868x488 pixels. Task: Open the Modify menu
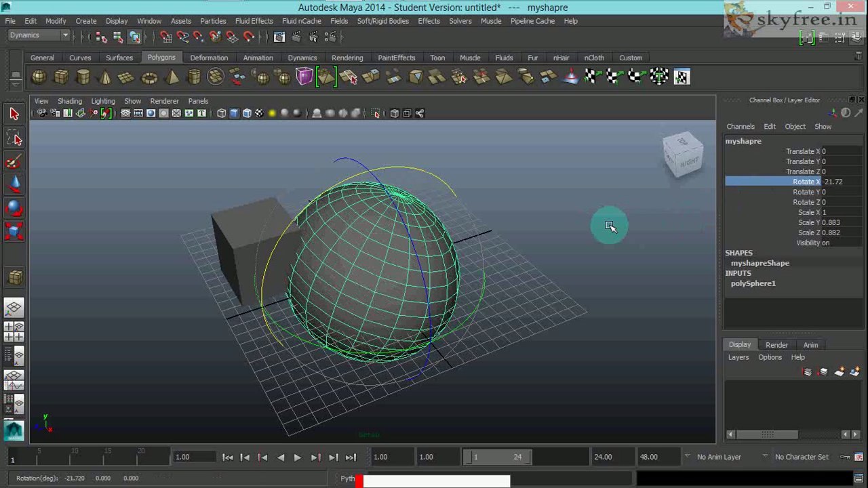pyautogui.click(x=56, y=21)
